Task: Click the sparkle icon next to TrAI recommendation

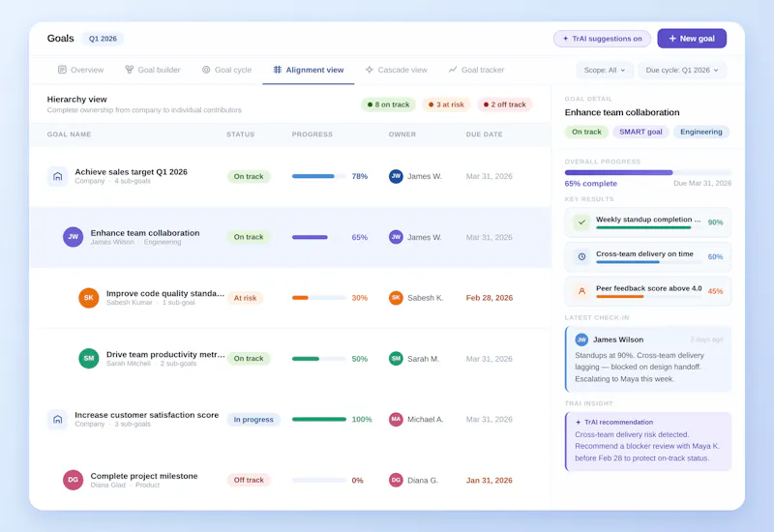Action: click(578, 423)
